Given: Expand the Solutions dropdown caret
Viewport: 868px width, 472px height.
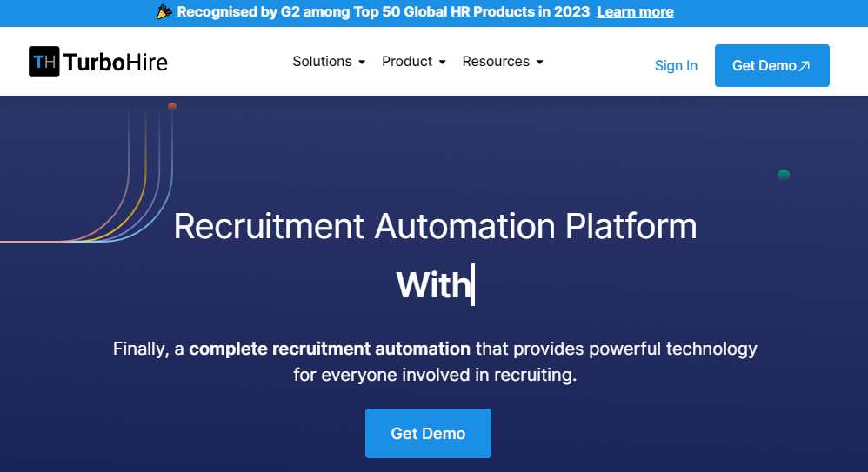Looking at the screenshot, I should click(362, 63).
